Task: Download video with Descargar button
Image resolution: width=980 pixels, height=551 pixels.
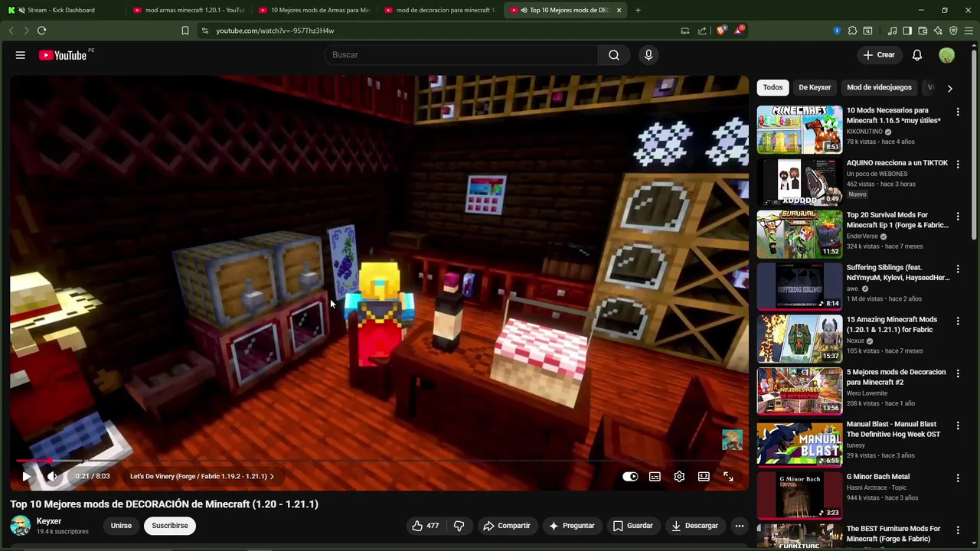Action: tap(694, 526)
